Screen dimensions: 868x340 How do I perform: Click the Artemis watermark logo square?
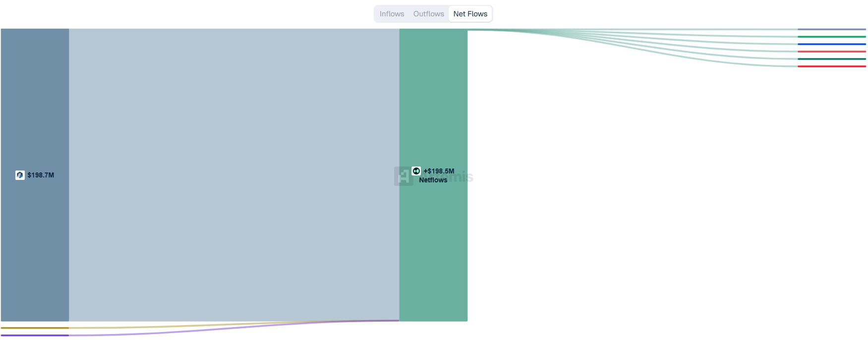pyautogui.click(x=403, y=176)
